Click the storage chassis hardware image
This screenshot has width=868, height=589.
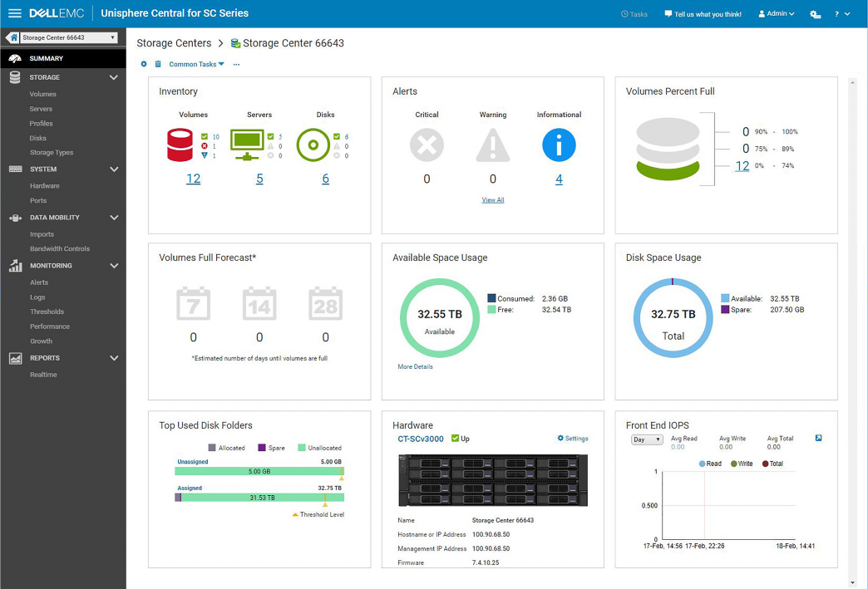tap(492, 480)
